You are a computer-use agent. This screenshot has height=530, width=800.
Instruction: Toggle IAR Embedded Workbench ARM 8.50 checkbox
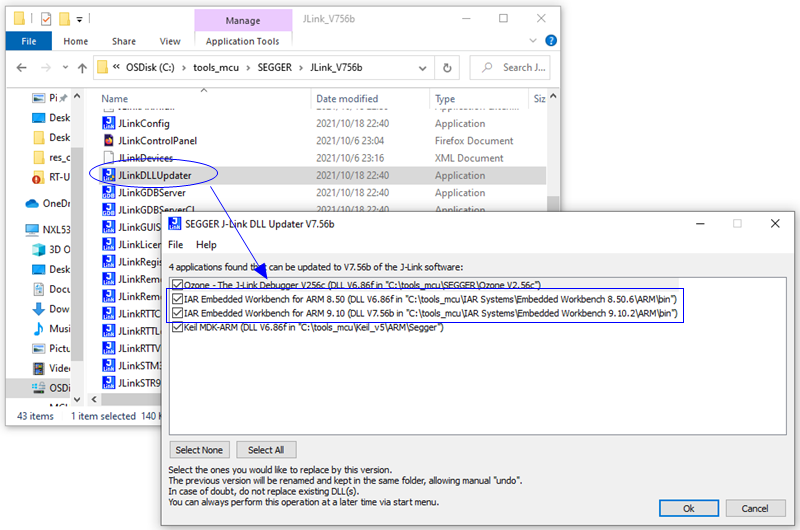coord(177,299)
